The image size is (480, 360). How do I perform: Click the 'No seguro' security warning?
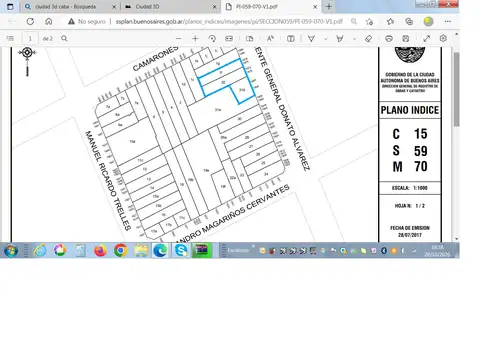click(x=86, y=22)
